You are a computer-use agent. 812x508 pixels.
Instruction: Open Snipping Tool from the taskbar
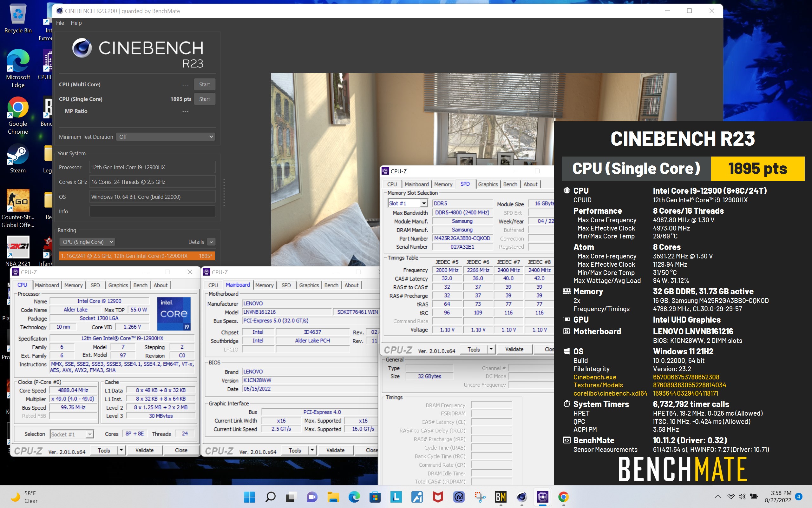click(480, 497)
